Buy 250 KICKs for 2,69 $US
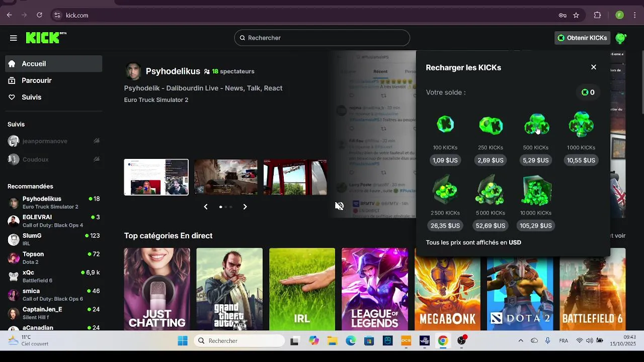This screenshot has width=644, height=362. coord(491,160)
